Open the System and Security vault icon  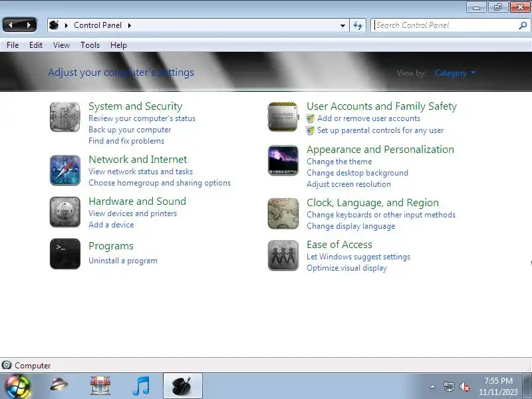(x=65, y=117)
